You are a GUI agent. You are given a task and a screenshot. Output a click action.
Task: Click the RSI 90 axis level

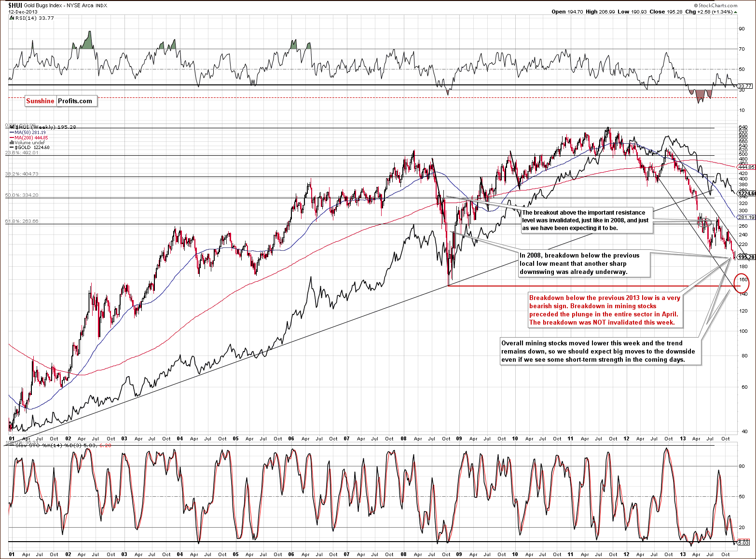point(742,28)
